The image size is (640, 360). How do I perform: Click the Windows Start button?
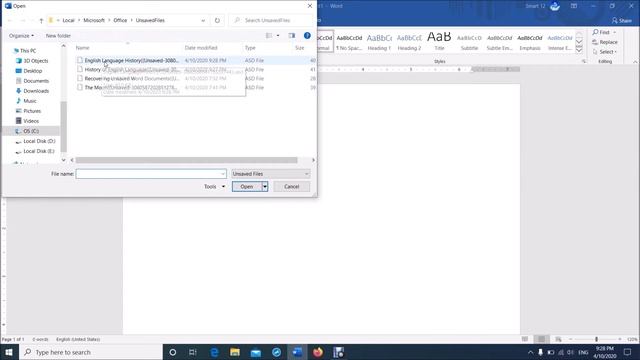[9, 352]
